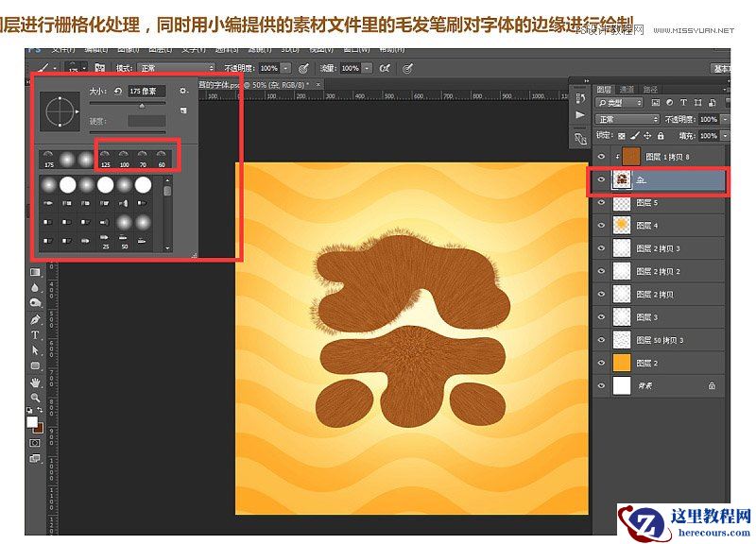
Task: Open the layer filter type dropdown
Action: pyautogui.click(x=618, y=102)
